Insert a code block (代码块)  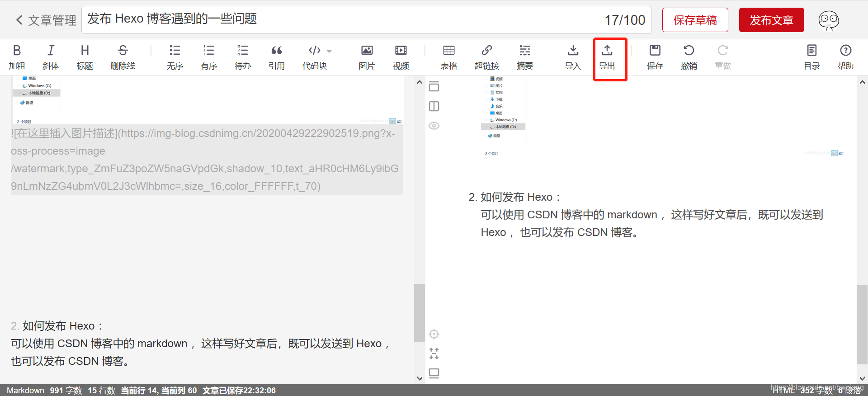click(x=314, y=57)
